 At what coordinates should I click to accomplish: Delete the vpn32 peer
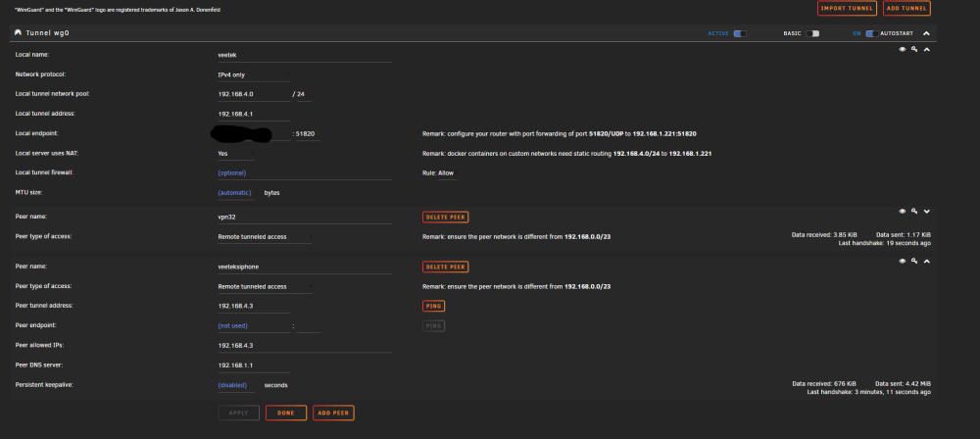446,217
